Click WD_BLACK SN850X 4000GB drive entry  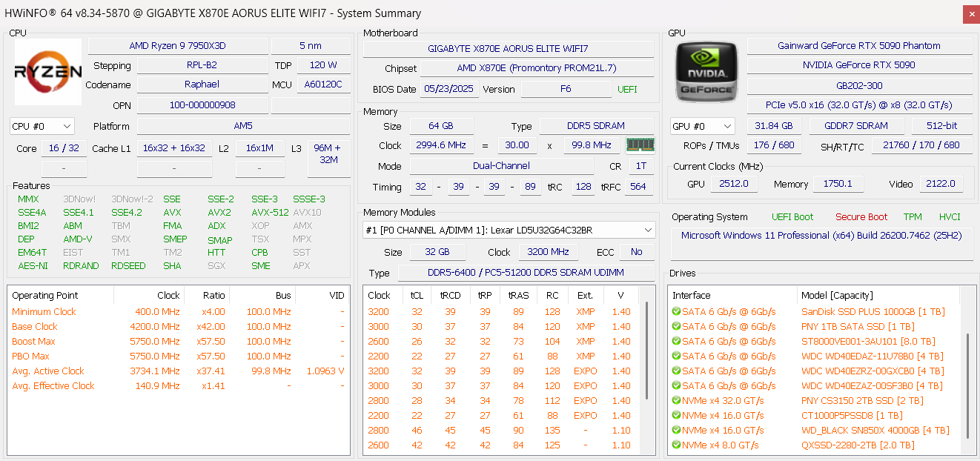[875, 430]
